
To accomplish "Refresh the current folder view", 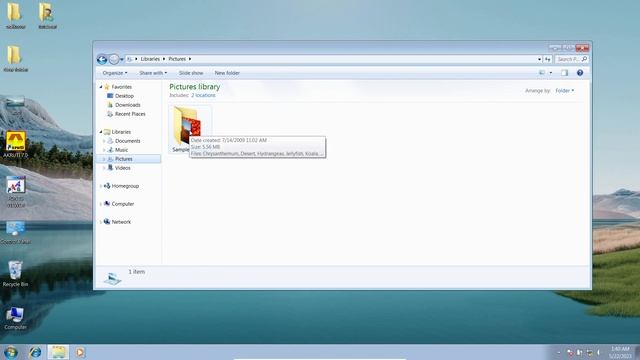I will point(547,59).
